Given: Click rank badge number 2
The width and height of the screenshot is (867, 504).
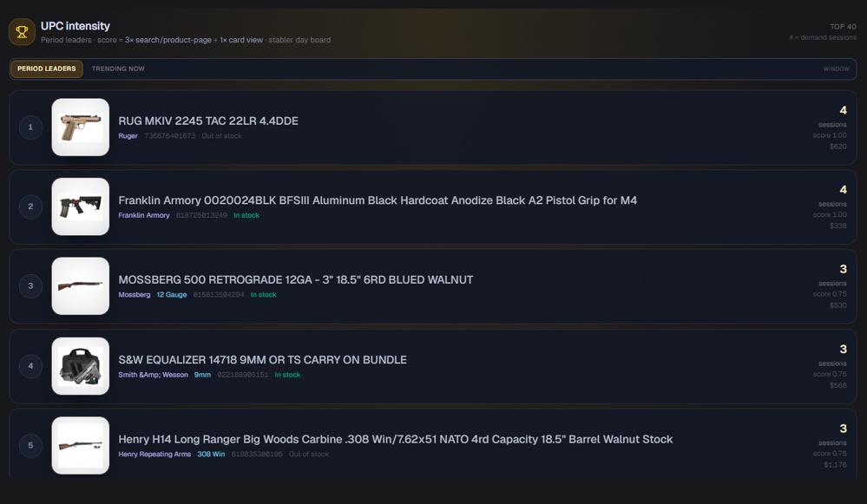Looking at the screenshot, I should [x=31, y=206].
